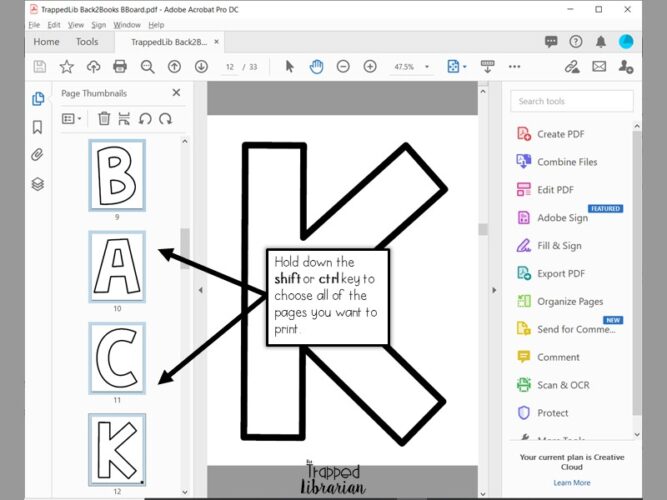Screen dimensions: 667x500
Task: Rotate pages counterclockwise
Action: point(145,119)
